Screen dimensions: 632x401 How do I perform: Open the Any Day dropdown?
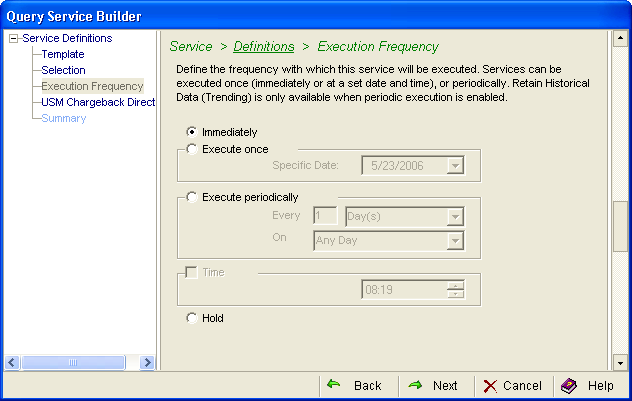(x=455, y=241)
